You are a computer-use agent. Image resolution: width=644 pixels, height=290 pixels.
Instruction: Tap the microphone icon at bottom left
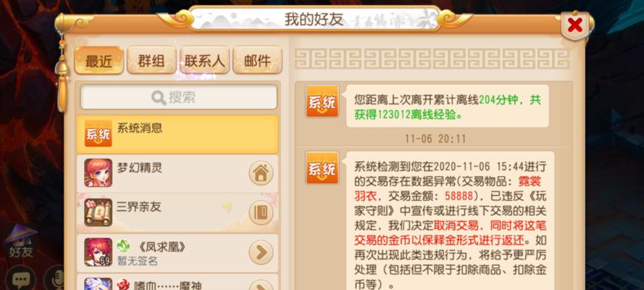pyautogui.click(x=54, y=280)
